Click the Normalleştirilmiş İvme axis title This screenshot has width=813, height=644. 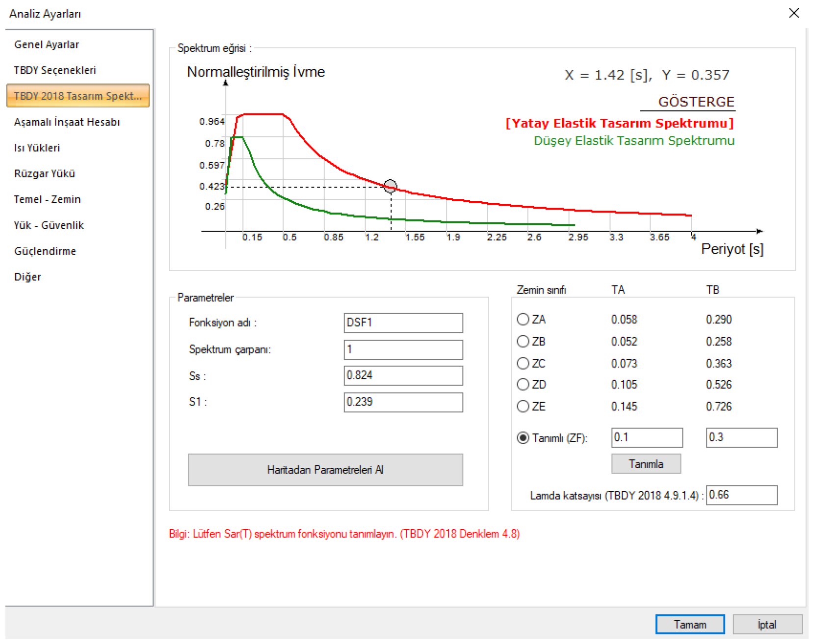point(256,73)
